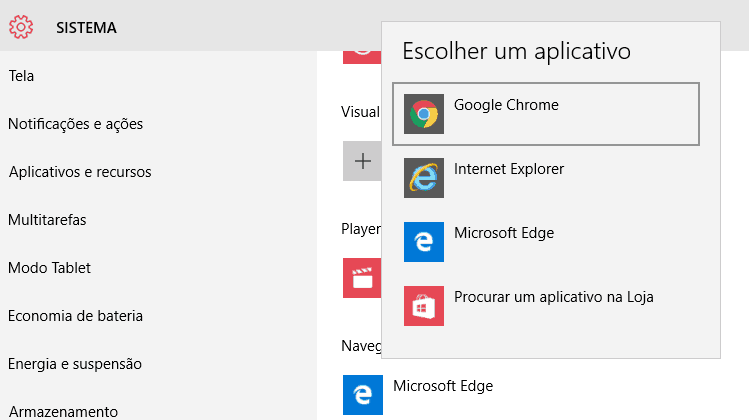This screenshot has height=420, width=749.
Task: Open Modo Tablet settings
Action: pos(49,268)
